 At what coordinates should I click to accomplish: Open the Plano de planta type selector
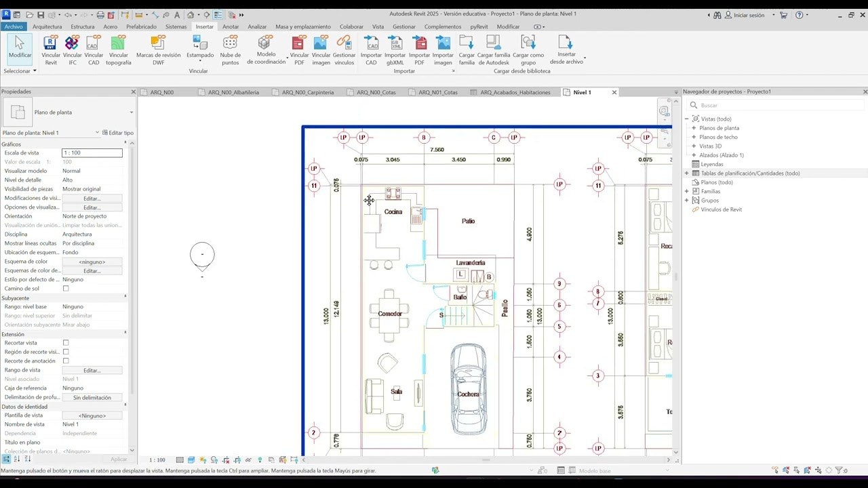(68, 113)
